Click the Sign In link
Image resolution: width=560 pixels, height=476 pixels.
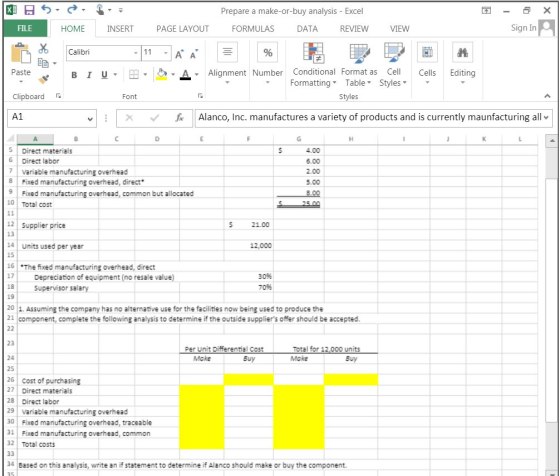(524, 28)
